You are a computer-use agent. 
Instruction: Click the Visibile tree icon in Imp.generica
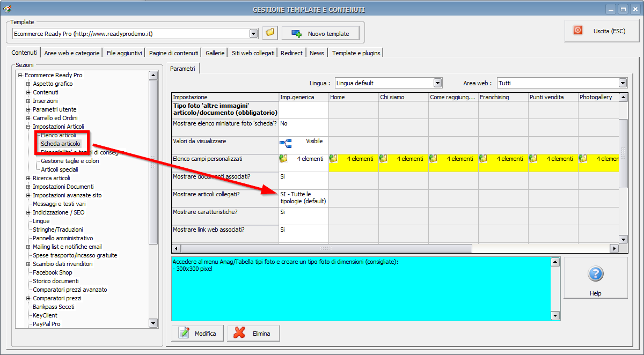point(285,143)
